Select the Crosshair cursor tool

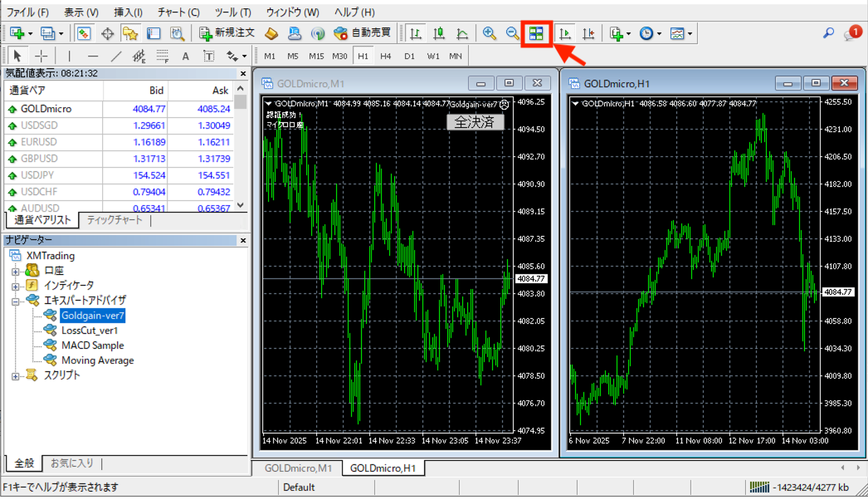click(x=41, y=56)
